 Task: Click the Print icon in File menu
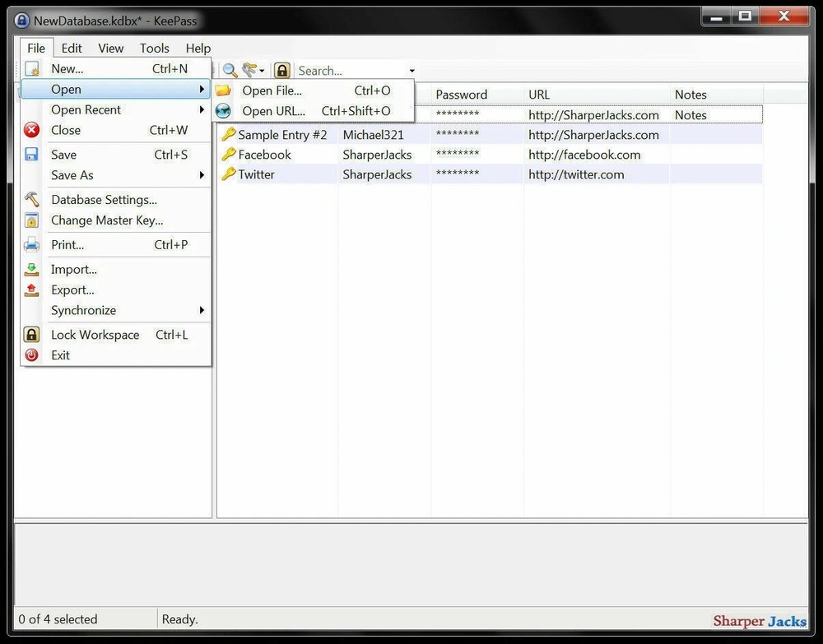click(x=31, y=244)
